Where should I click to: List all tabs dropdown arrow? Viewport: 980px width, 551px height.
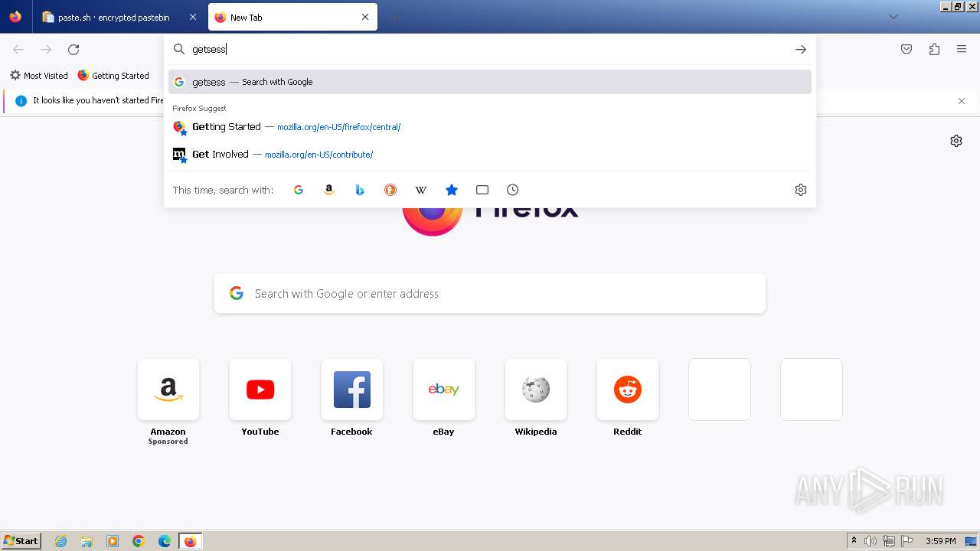click(893, 17)
